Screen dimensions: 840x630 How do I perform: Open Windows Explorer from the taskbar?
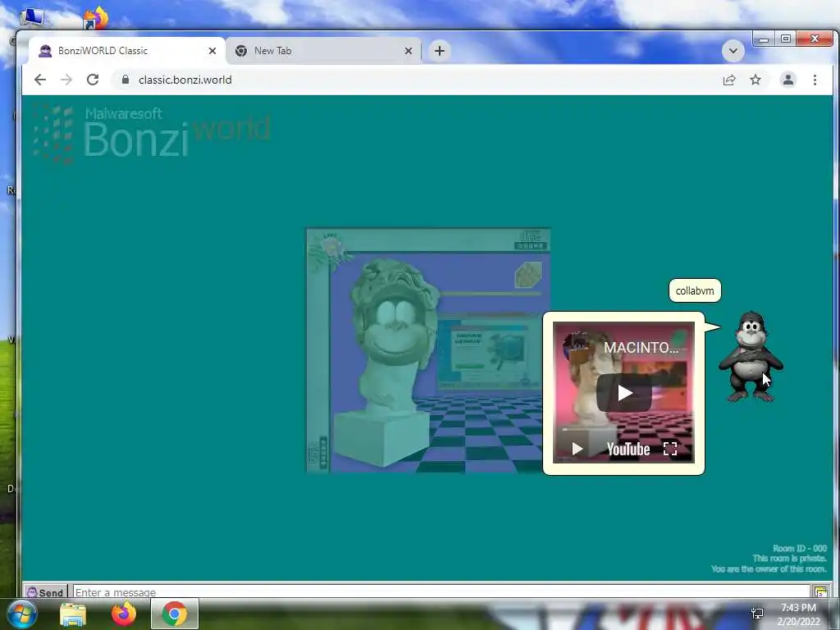click(73, 614)
